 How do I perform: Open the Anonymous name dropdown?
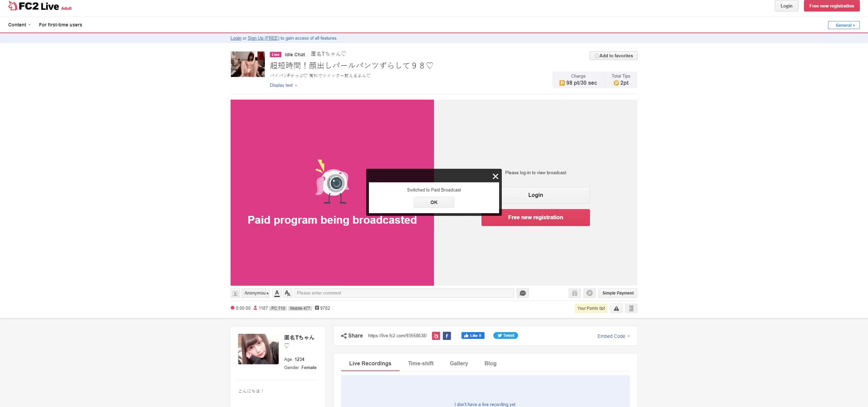[x=256, y=293]
